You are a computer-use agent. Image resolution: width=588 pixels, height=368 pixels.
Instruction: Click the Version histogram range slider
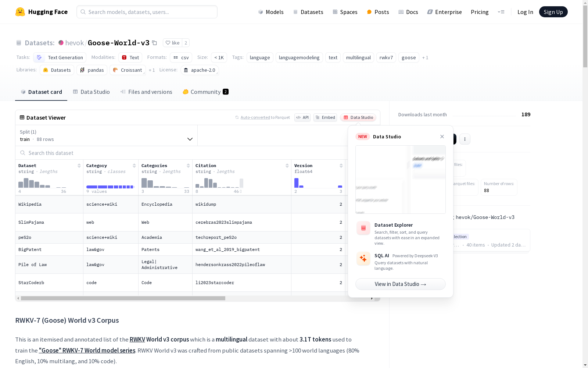(318, 183)
